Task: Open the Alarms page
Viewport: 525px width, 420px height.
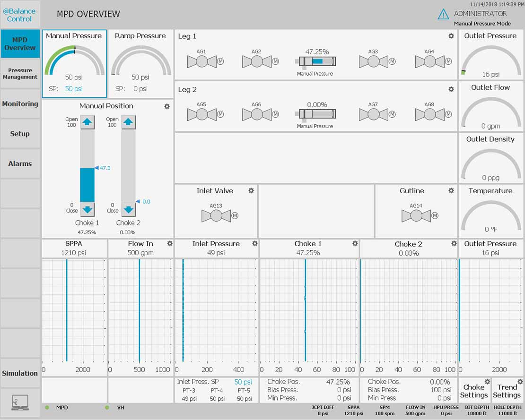Action: 20,164
